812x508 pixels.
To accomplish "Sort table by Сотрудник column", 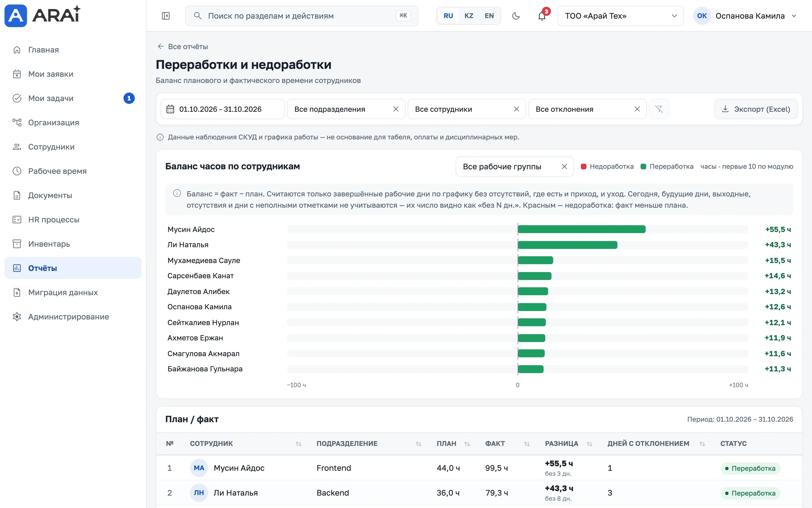I will pos(298,444).
